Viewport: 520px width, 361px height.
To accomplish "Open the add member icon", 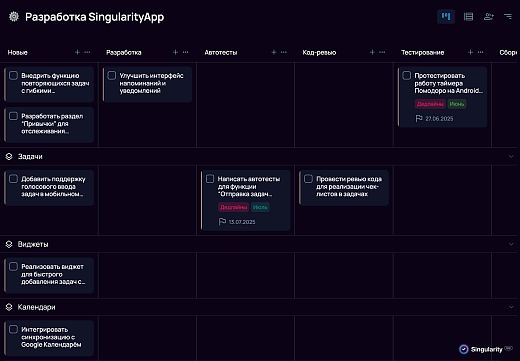I will click(x=488, y=16).
